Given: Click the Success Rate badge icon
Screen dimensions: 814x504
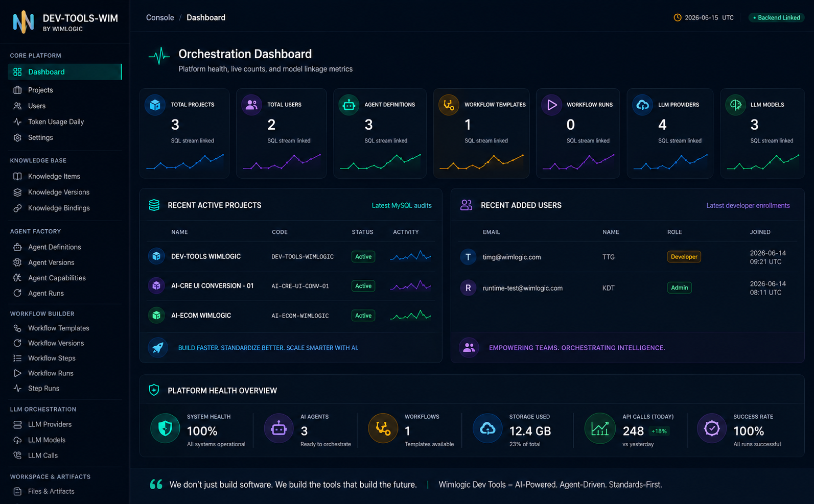Looking at the screenshot, I should (712, 428).
